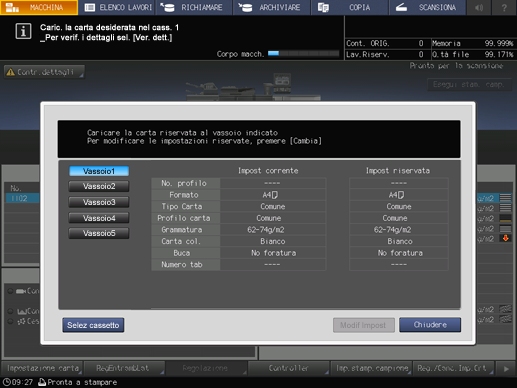The height and width of the screenshot is (388, 517).
Task: Open Contr. dettagli warning button
Action: pyautogui.click(x=44, y=72)
